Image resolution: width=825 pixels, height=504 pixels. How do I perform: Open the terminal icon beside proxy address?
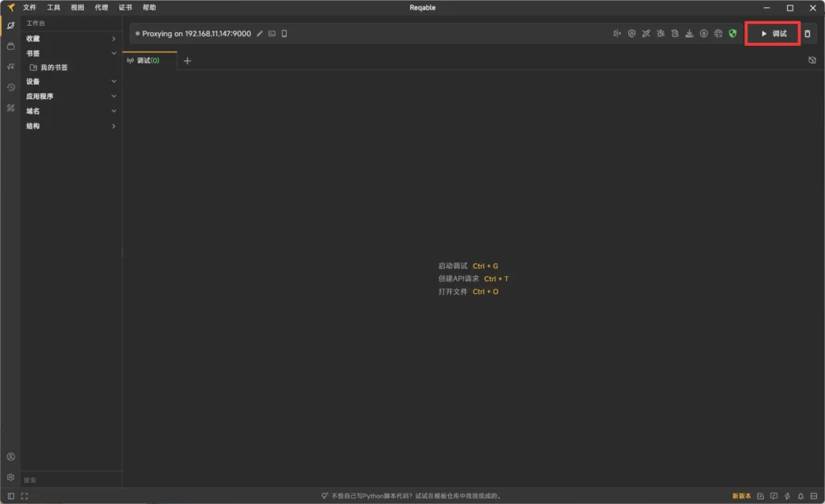tap(272, 34)
